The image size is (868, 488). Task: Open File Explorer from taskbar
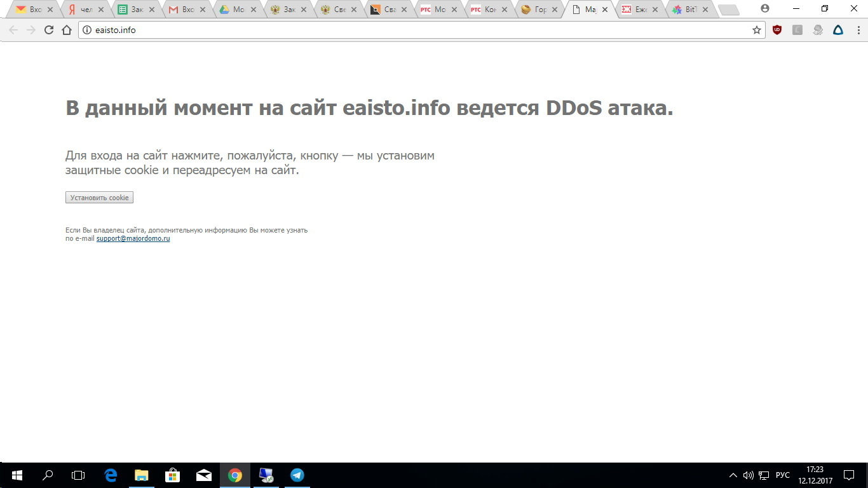[x=141, y=475]
